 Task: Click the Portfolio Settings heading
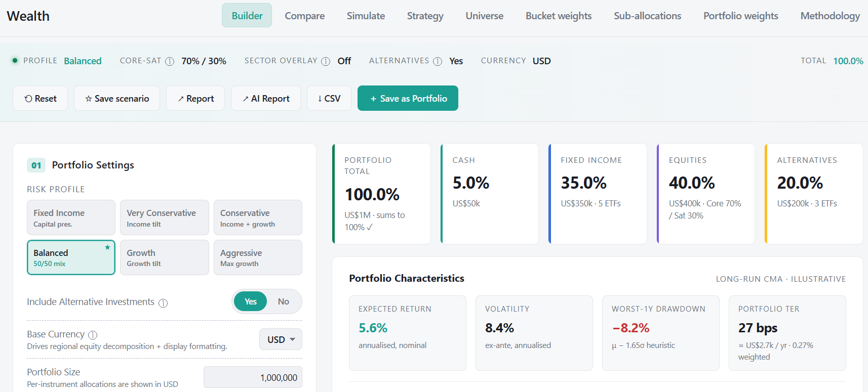pos(93,165)
